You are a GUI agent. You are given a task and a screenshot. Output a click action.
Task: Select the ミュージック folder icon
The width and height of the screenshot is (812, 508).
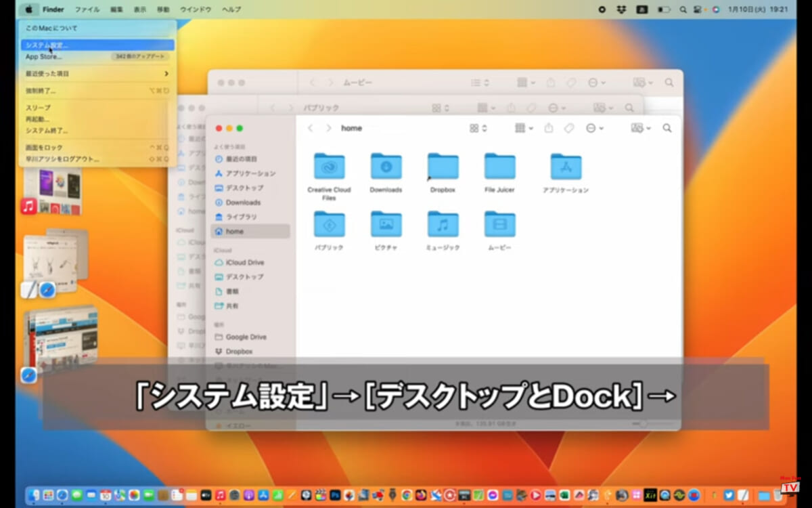point(443,224)
